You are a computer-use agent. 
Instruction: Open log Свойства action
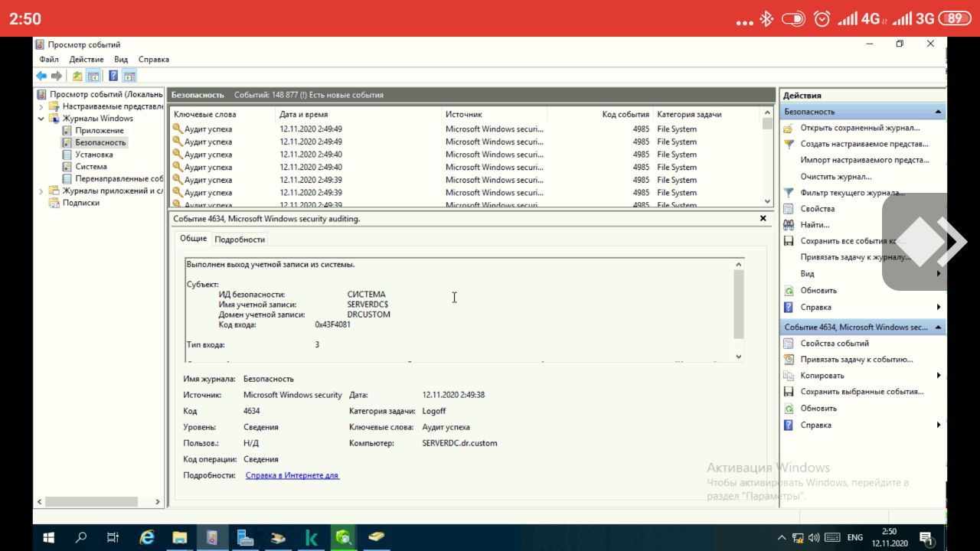(818, 209)
